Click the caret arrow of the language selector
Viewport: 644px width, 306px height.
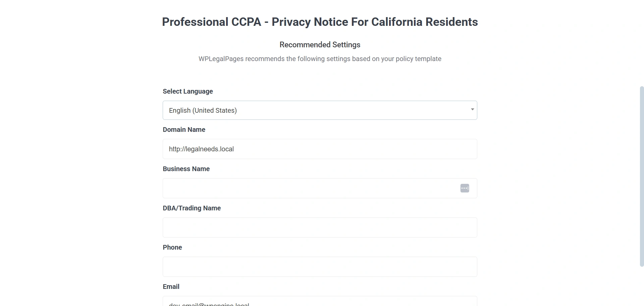click(472, 109)
